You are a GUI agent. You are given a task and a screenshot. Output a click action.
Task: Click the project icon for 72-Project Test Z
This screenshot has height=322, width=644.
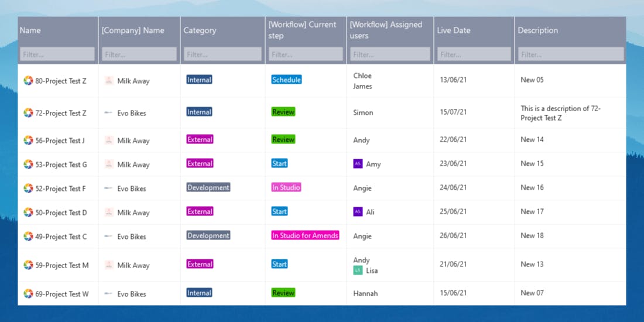[x=28, y=112]
